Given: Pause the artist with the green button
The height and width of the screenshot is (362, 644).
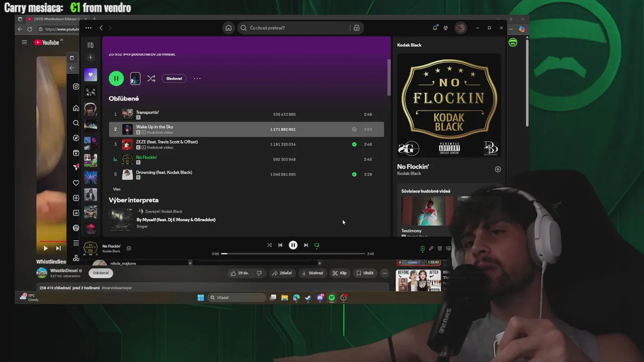Looking at the screenshot, I should click(x=116, y=78).
